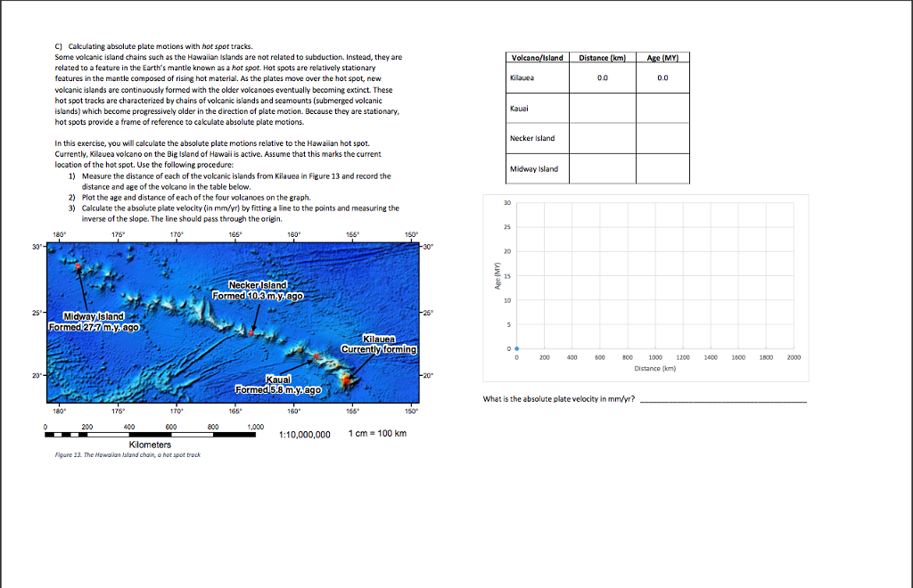Select the Necker Island distance cell
Screen dimensions: 913x588
tap(602, 138)
